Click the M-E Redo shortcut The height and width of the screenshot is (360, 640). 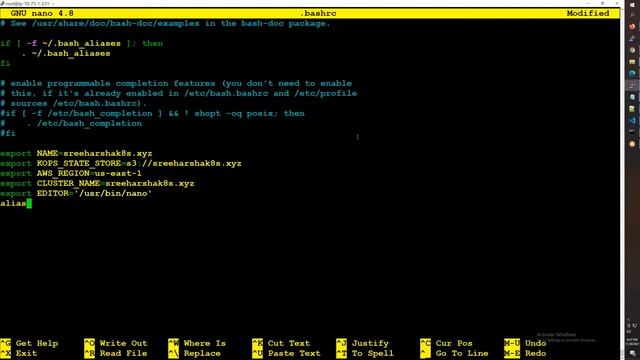point(525,353)
